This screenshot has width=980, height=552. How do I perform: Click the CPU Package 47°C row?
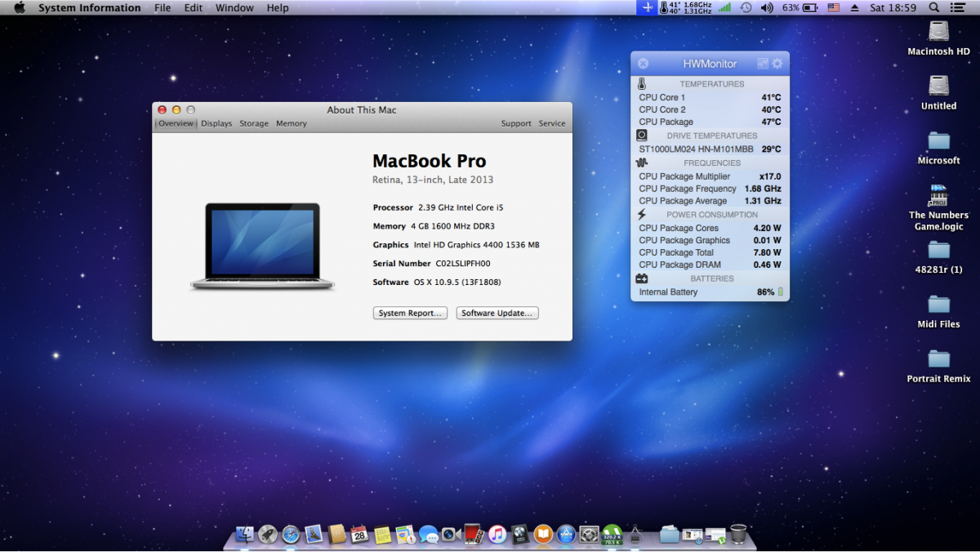[710, 122]
